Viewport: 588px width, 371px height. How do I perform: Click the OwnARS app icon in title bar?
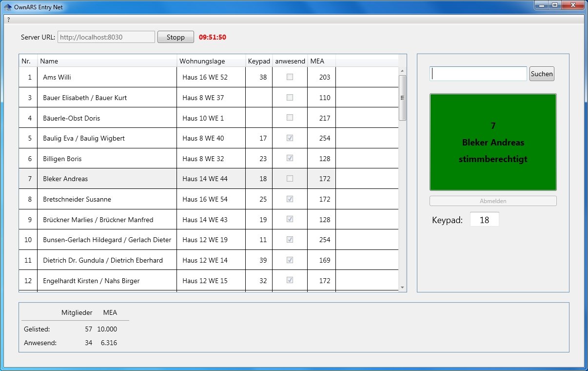[x=8, y=7]
